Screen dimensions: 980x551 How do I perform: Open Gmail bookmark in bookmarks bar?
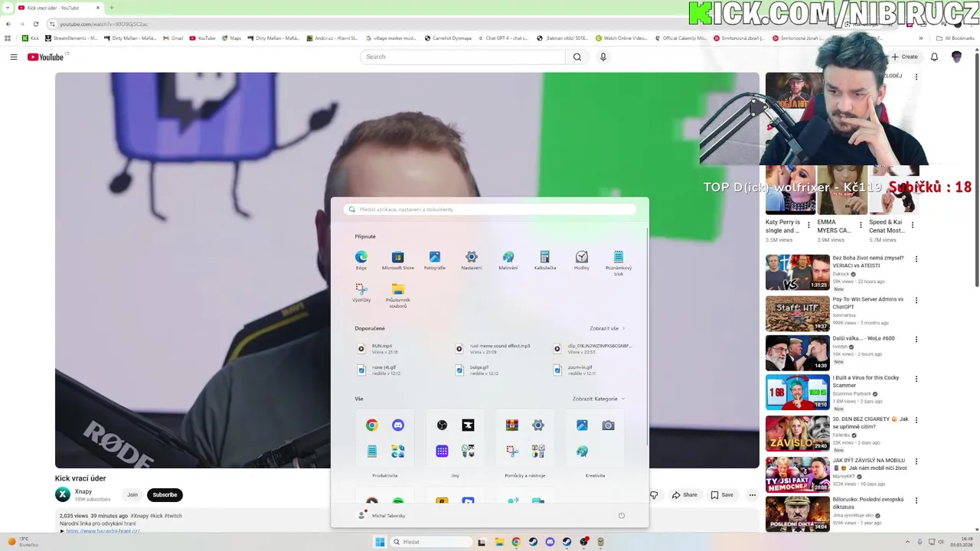click(172, 37)
